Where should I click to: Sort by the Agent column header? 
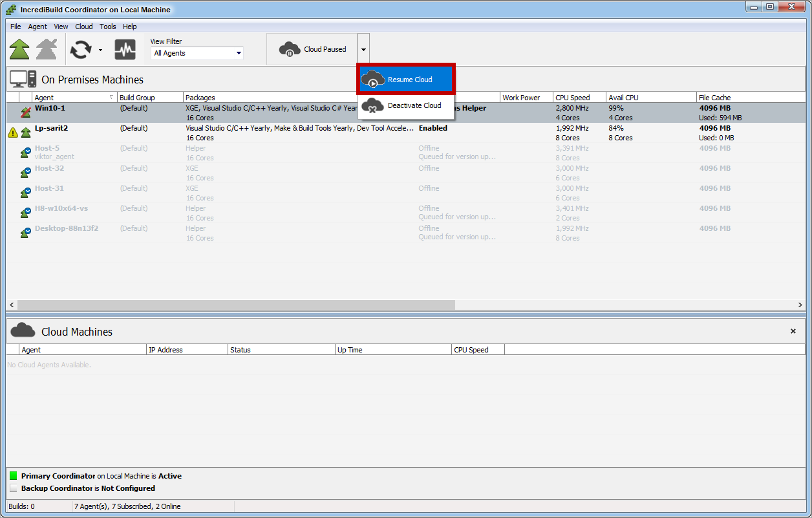click(74, 98)
